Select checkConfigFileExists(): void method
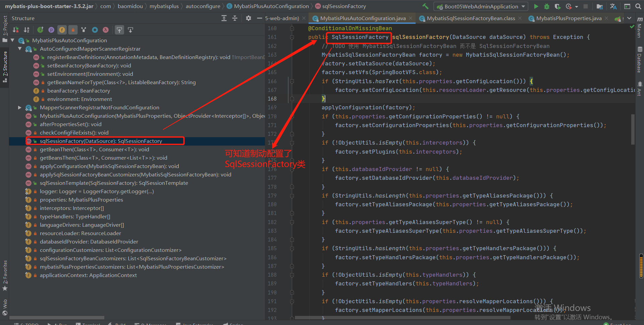 click(x=74, y=132)
